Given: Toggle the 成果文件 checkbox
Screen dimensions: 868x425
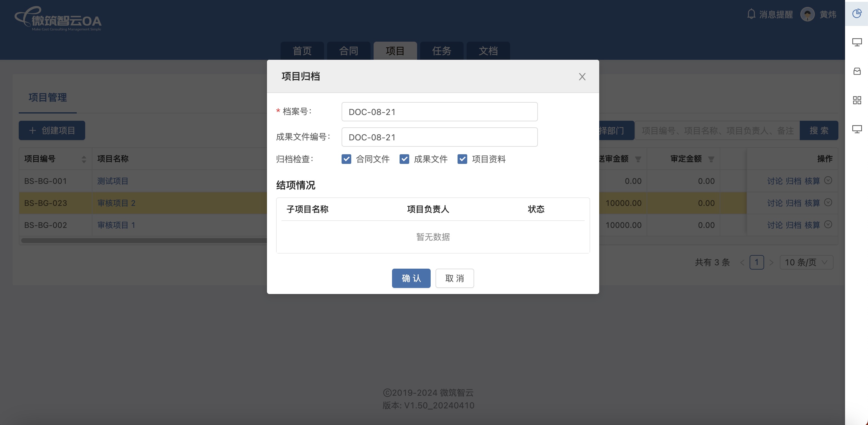Looking at the screenshot, I should (404, 159).
